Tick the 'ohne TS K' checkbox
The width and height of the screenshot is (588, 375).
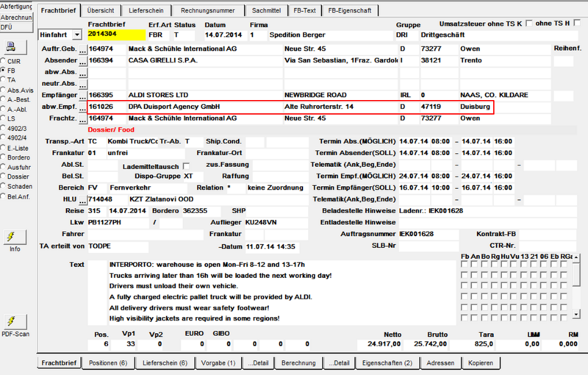[x=528, y=24]
